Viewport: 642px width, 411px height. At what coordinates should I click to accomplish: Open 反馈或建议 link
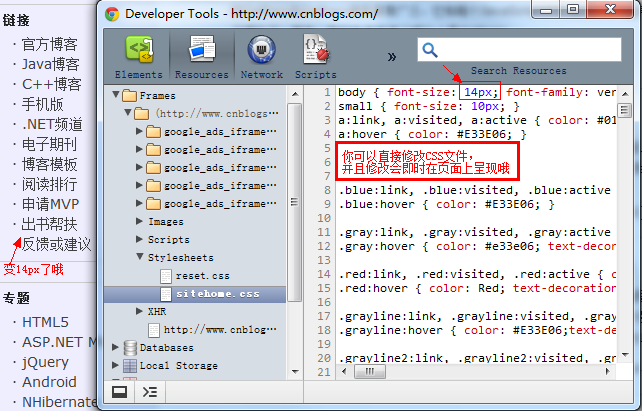click(x=56, y=244)
